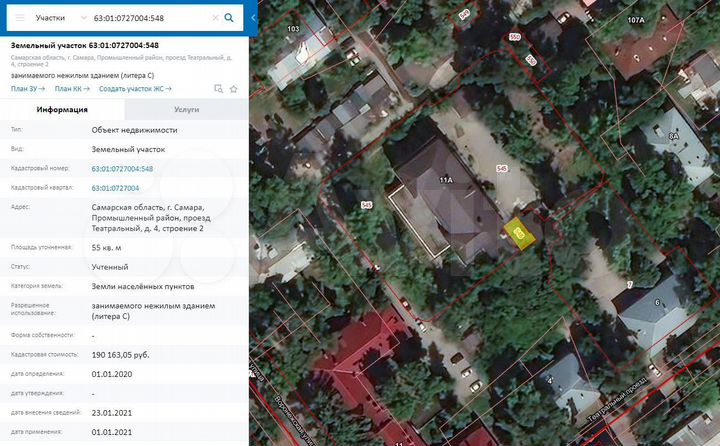Click Земельный участок 63:01:0727004:548 heading
720x446 pixels.
point(84,45)
